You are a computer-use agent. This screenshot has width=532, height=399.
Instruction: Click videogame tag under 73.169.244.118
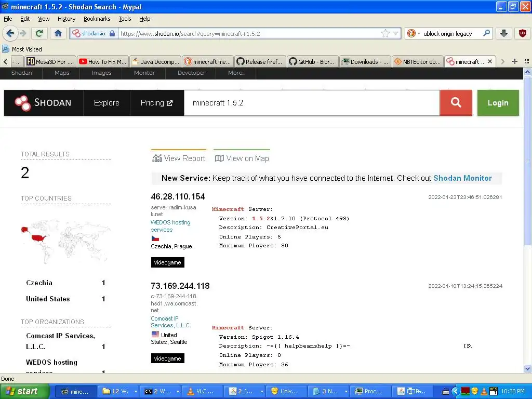(168, 358)
